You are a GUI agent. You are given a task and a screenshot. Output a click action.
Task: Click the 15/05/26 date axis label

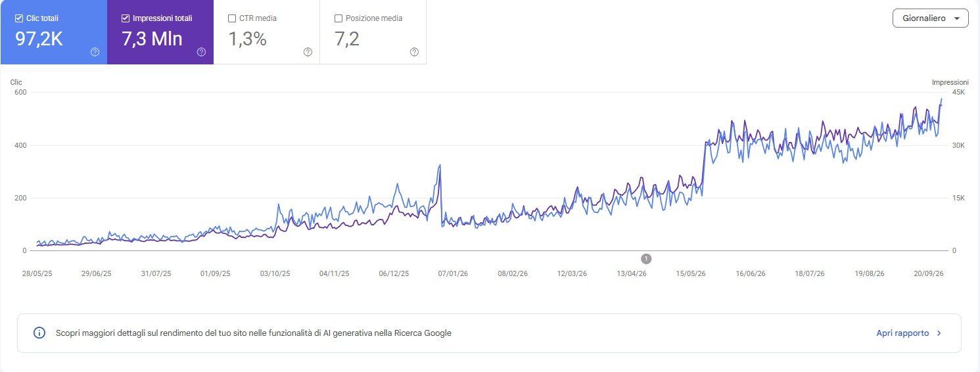coord(691,273)
